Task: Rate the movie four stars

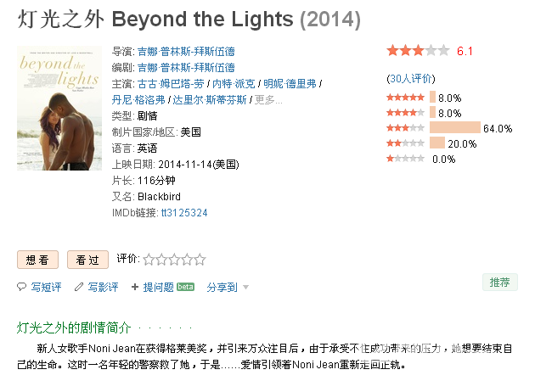Action: pyautogui.click(x=187, y=260)
